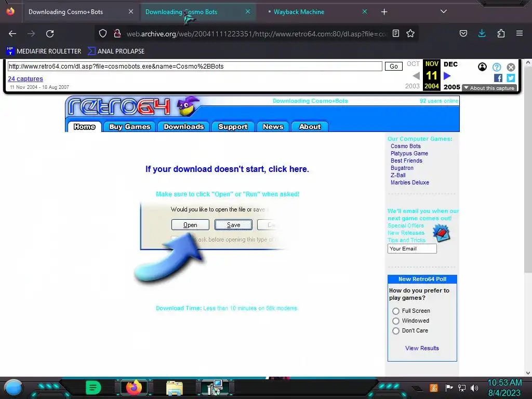Open the installer program icon on taskbar
Viewport: 532px width, 399px height.
click(x=215, y=388)
